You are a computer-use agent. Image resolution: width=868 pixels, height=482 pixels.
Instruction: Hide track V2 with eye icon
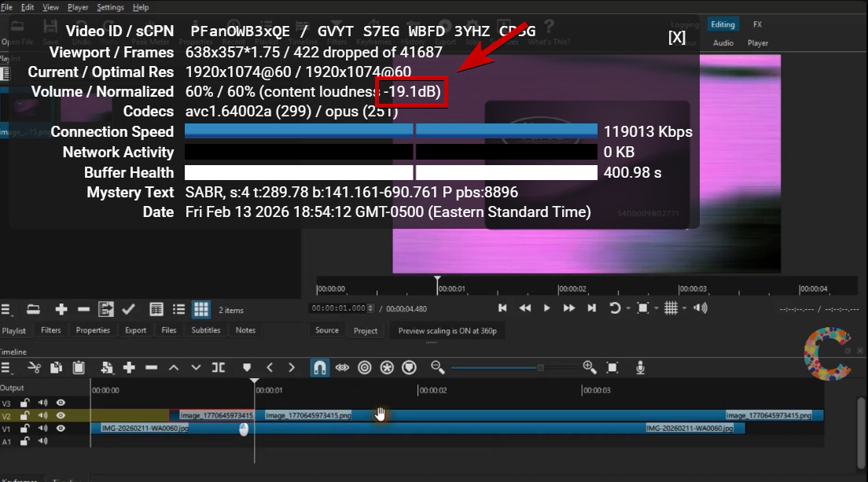[61, 415]
